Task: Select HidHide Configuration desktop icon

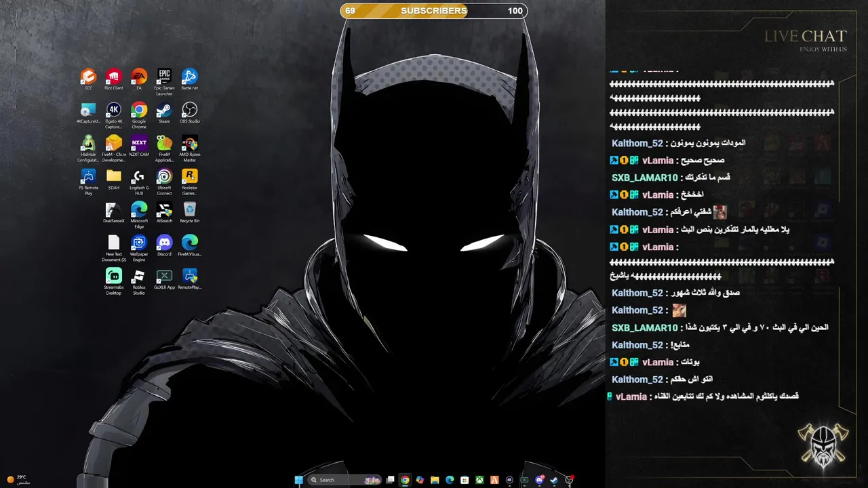Action: 88,148
